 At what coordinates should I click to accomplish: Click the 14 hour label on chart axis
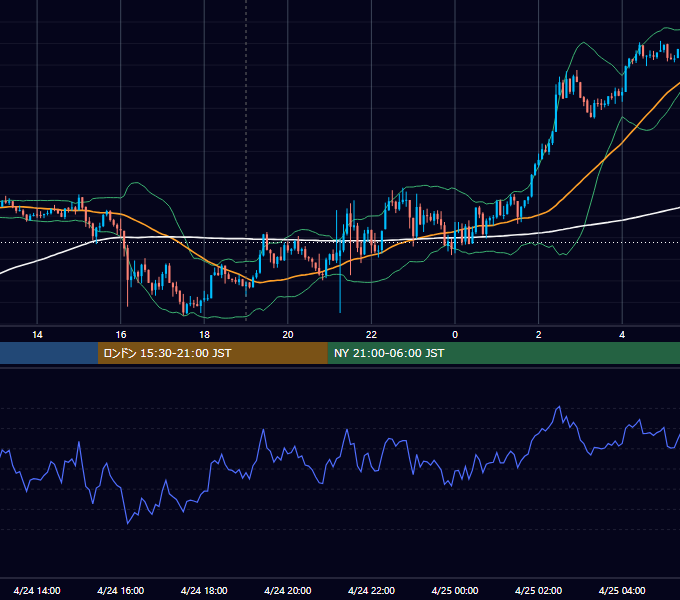pyautogui.click(x=37, y=335)
